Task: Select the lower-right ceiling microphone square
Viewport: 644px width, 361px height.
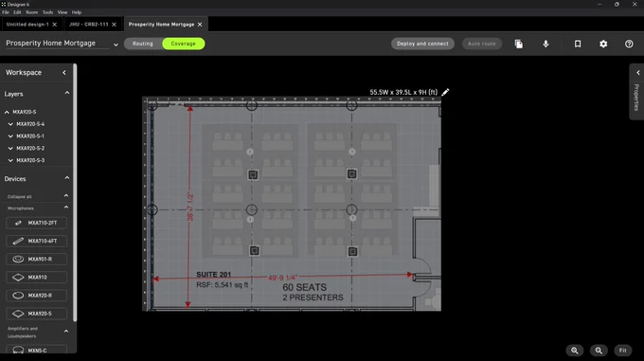Action: pyautogui.click(x=352, y=251)
